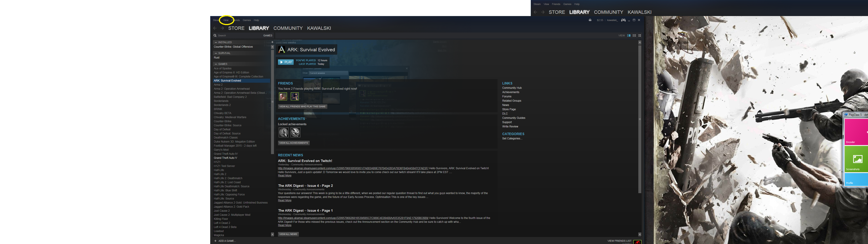Click the plus icon next to Add a Game
The height and width of the screenshot is (244, 868).
coord(215,241)
